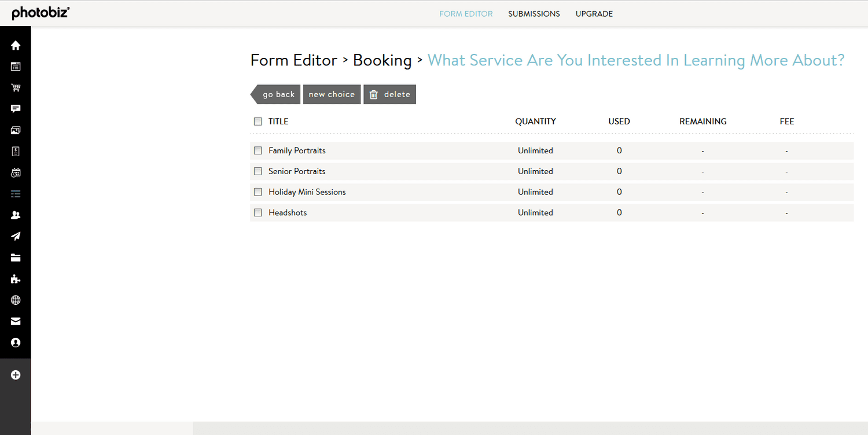Open the Booking breadcrumb link
Screen dimensions: 868x435
[x=382, y=60]
